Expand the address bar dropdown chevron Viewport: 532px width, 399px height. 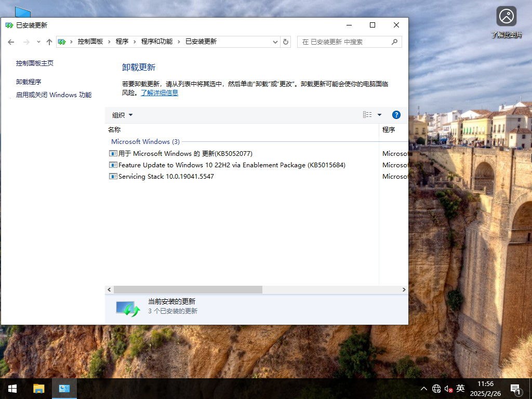[x=275, y=42]
